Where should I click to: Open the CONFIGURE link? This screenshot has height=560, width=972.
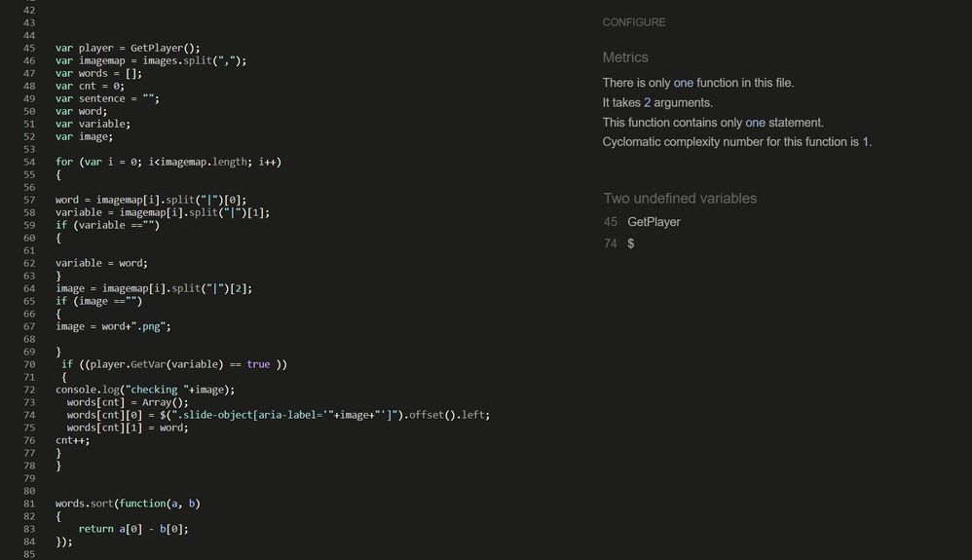tap(634, 22)
